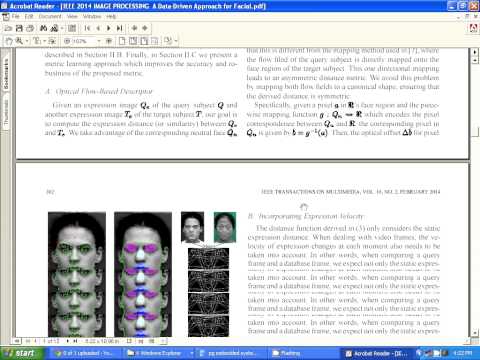480x360 pixels.
Task: Click the page number field in status bar
Action: pyautogui.click(x=51, y=341)
